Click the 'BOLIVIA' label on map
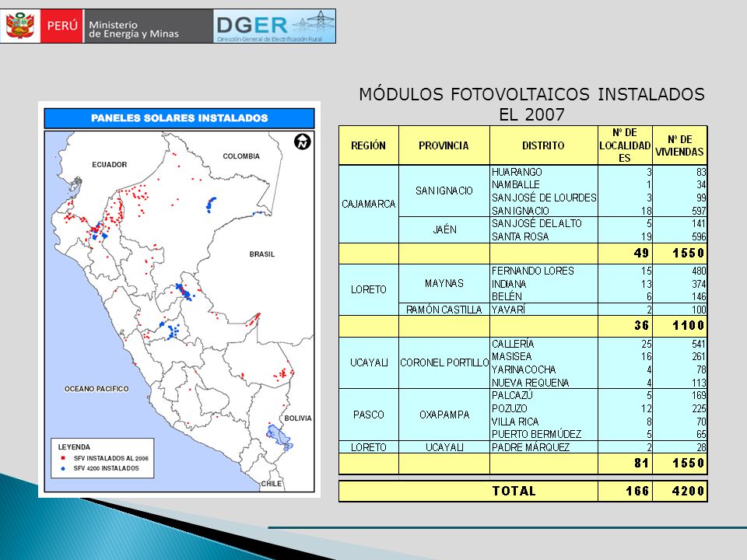 (298, 418)
